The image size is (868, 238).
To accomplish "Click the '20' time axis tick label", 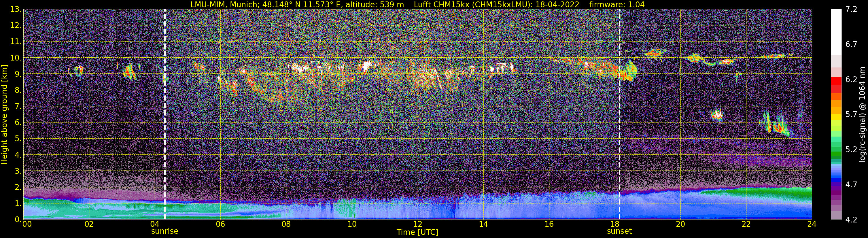I will 680,224.
